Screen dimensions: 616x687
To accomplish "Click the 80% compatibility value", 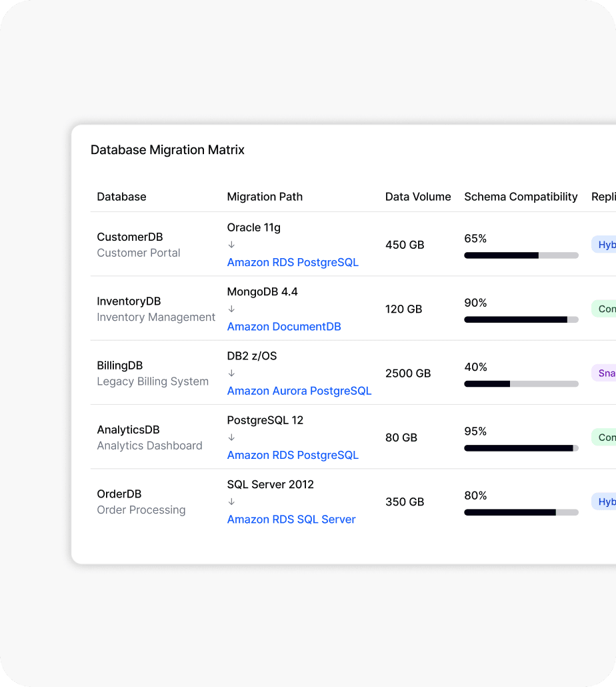I will click(x=475, y=496).
